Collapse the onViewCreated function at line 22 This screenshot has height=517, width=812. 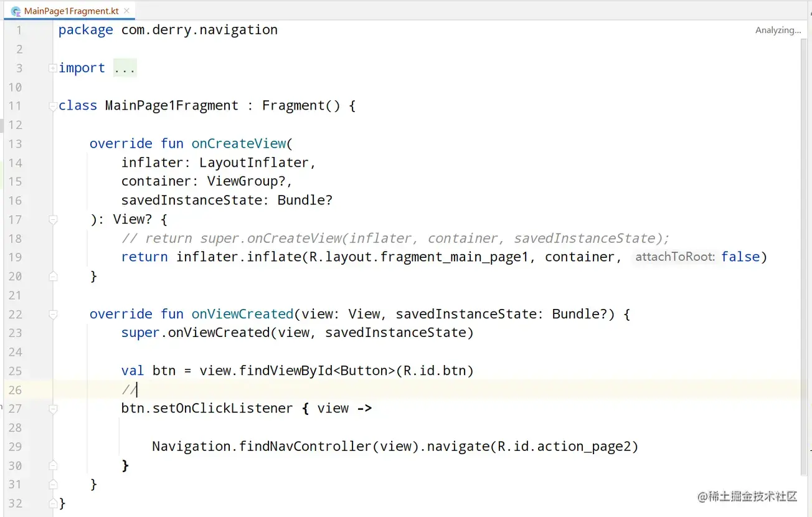(52, 314)
